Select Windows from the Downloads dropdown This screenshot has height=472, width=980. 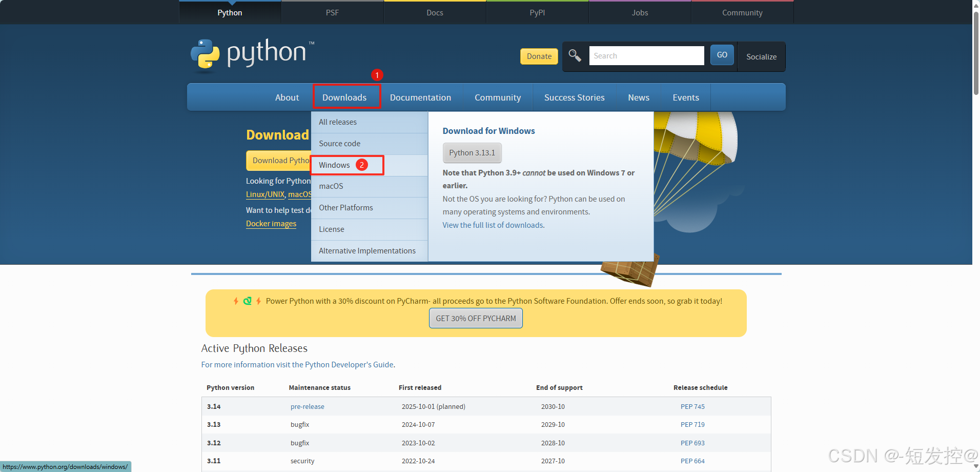coord(334,165)
